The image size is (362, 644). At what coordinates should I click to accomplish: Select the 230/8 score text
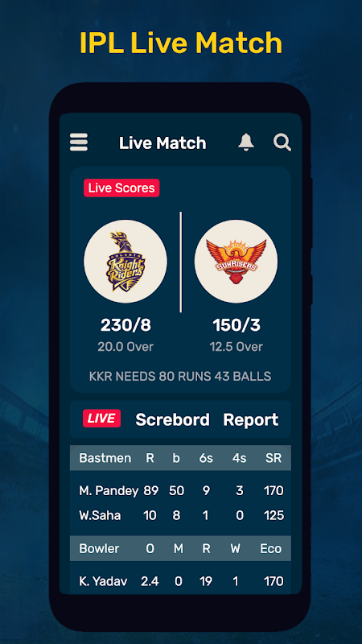pos(125,325)
